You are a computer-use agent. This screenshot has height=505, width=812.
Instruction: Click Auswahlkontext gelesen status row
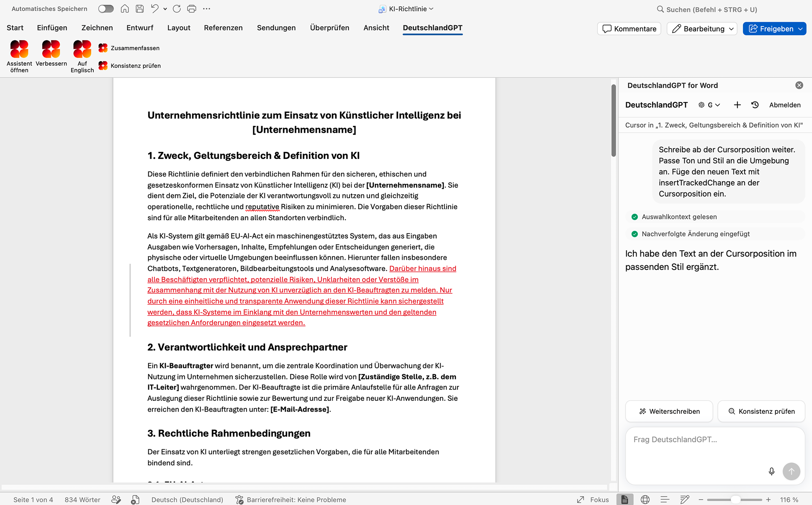point(715,217)
